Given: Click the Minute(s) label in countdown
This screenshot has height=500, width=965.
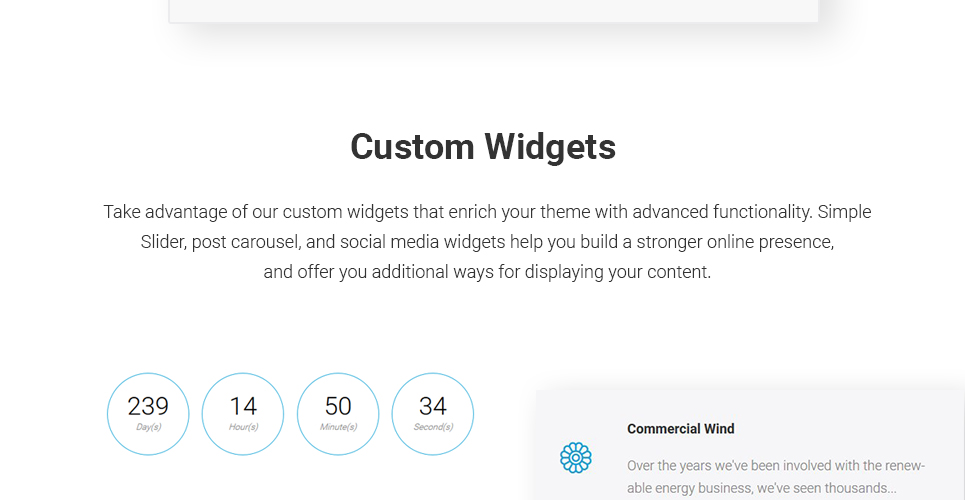Looking at the screenshot, I should tap(338, 427).
